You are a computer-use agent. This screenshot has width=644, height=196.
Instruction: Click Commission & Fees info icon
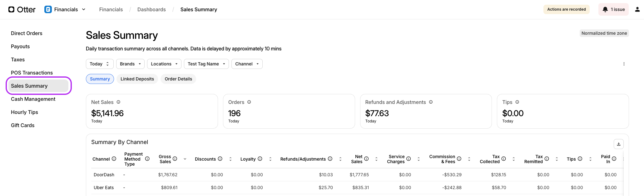(x=459, y=159)
